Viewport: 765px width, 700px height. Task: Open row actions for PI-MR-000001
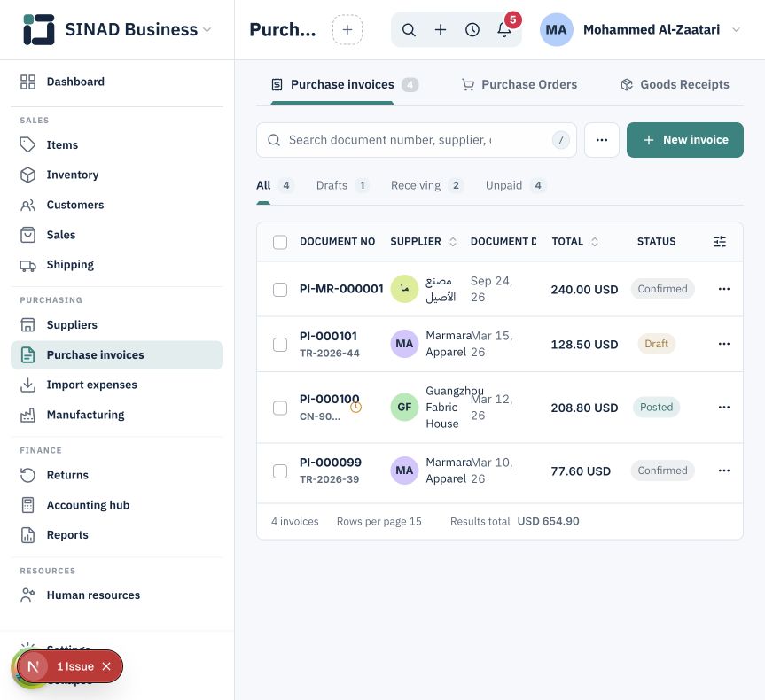pos(724,289)
